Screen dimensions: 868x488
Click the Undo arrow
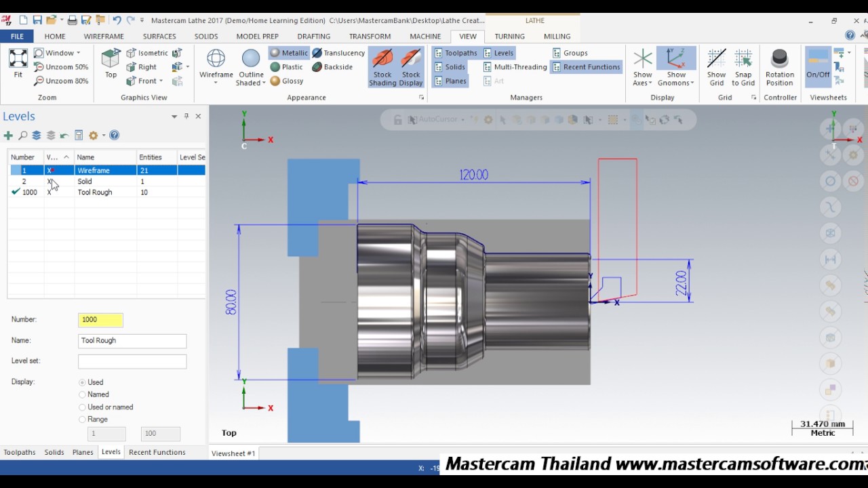(x=117, y=21)
